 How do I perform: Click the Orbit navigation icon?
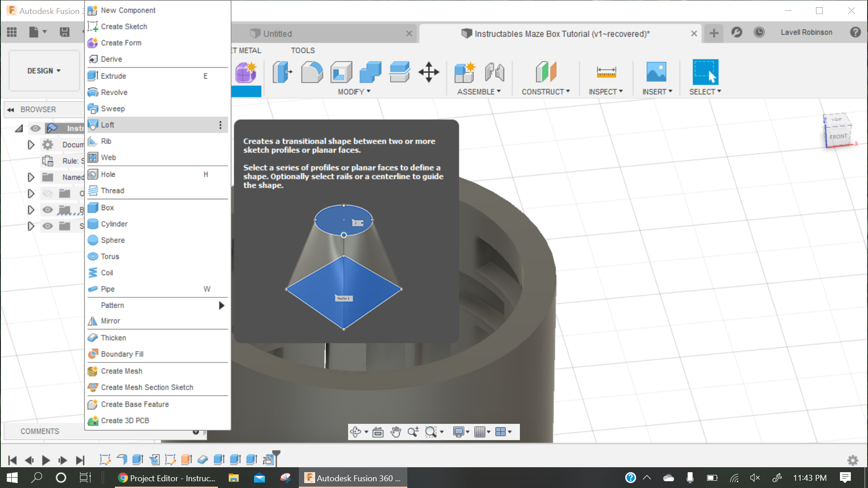click(x=356, y=432)
